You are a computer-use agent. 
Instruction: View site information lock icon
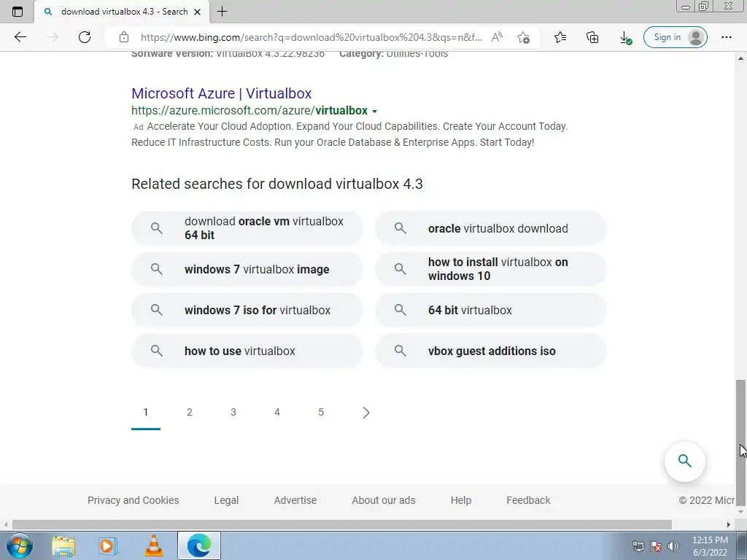click(x=124, y=37)
